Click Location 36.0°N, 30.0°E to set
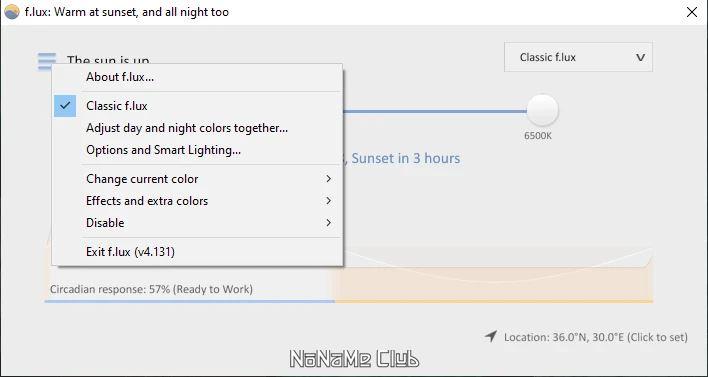This screenshot has height=377, width=708. click(x=596, y=337)
